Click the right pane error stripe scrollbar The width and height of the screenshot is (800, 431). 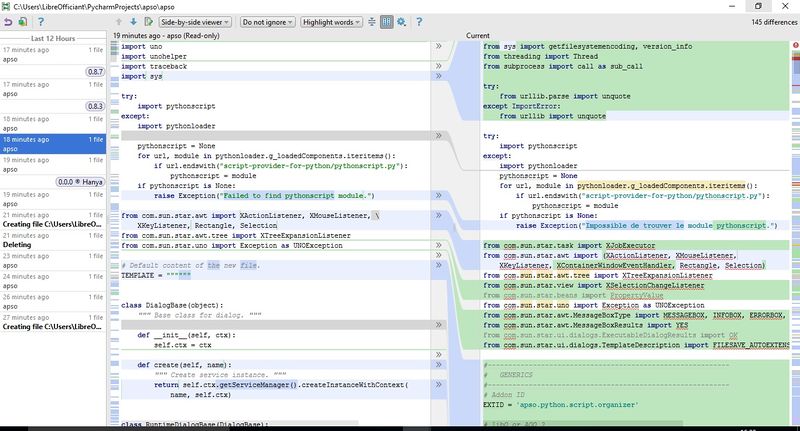(795, 235)
